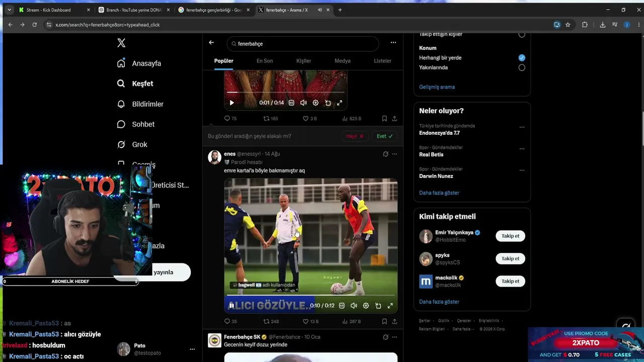Open Chrome tab search dropdown
This screenshot has height=362, width=644.
(9, 10)
